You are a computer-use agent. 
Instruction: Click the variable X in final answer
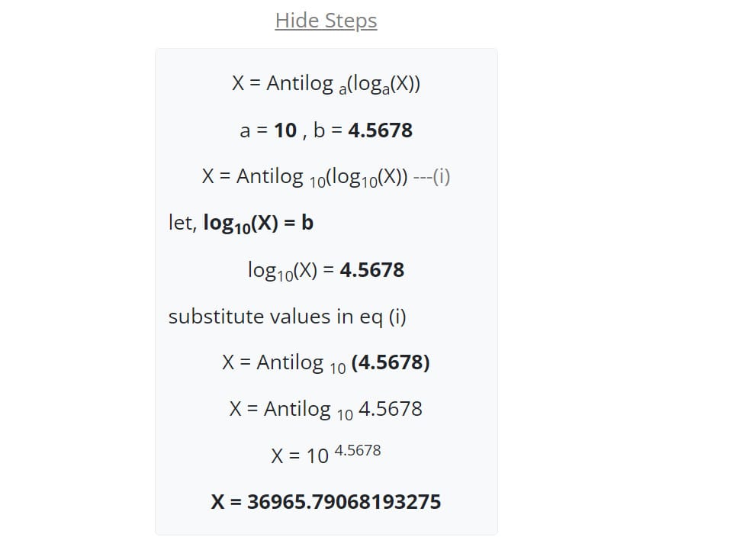216,501
